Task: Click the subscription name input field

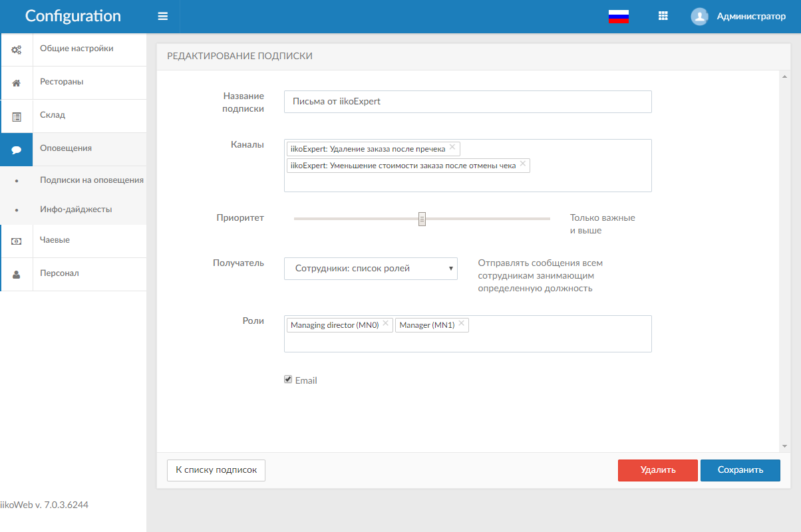Action: point(468,102)
